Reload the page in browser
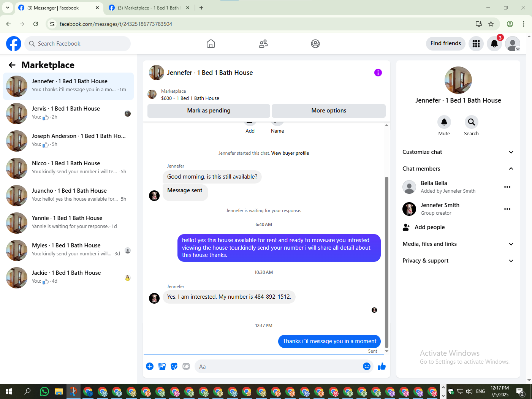This screenshot has height=399, width=532. [x=36, y=24]
